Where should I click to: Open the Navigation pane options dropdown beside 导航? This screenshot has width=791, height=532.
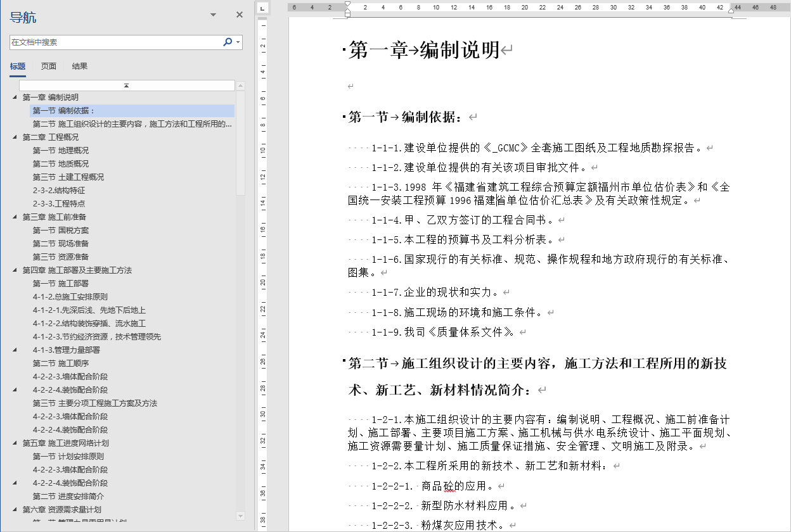coord(212,14)
